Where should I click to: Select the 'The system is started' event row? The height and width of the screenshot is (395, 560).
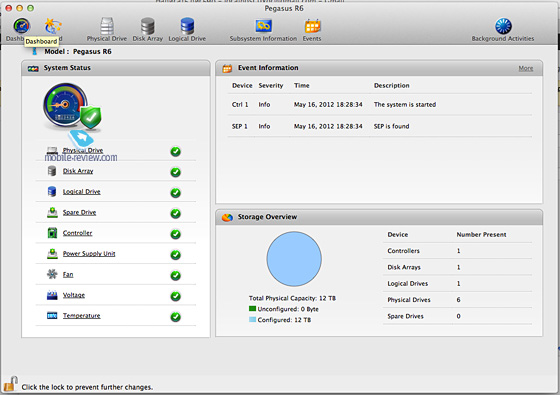point(380,105)
